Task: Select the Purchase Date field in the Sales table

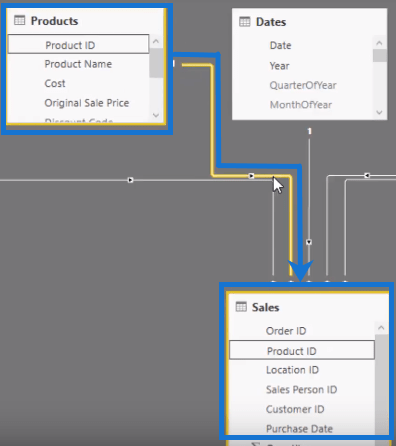Action: pyautogui.click(x=299, y=429)
